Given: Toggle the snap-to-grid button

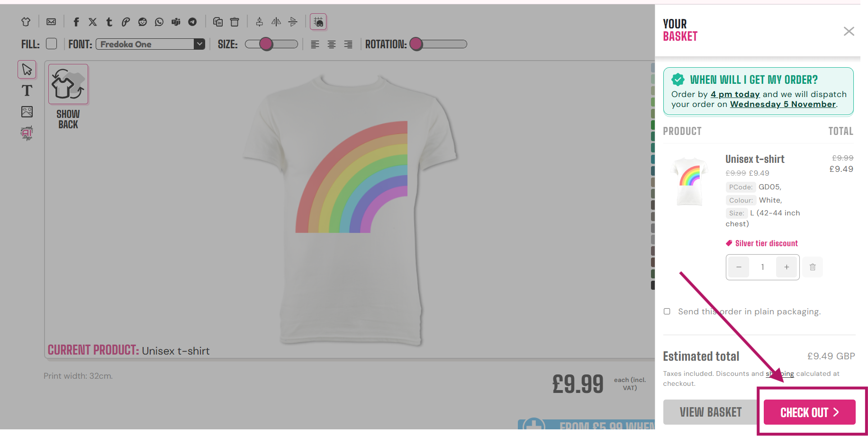Looking at the screenshot, I should point(318,22).
